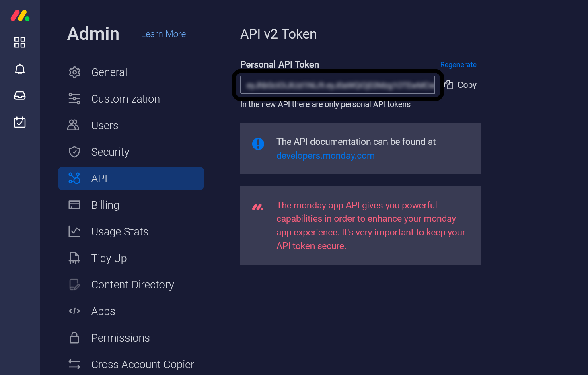Click the Cross Account Copier arrows icon
Viewport: 588px width, 375px height.
(x=74, y=364)
